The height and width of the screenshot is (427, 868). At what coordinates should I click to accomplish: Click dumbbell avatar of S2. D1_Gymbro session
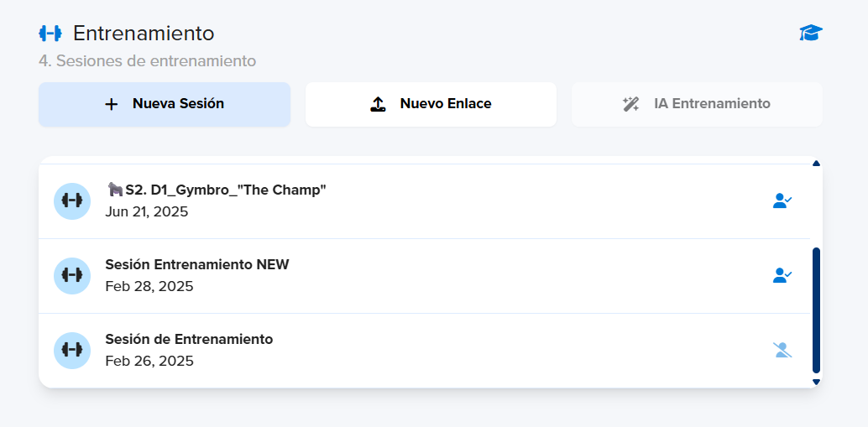72,200
